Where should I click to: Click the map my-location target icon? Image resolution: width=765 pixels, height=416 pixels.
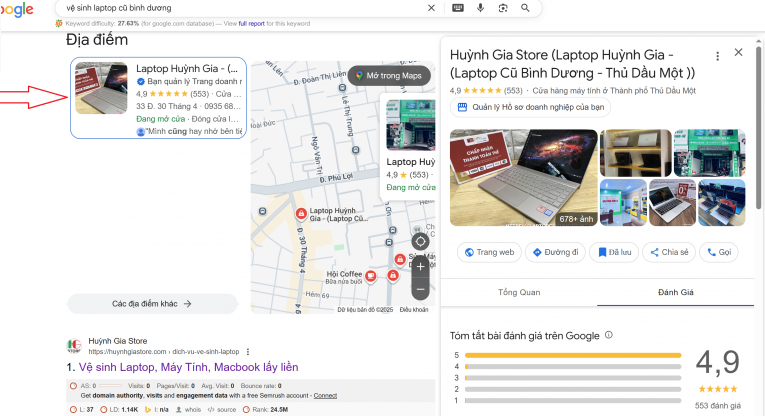pyautogui.click(x=421, y=241)
